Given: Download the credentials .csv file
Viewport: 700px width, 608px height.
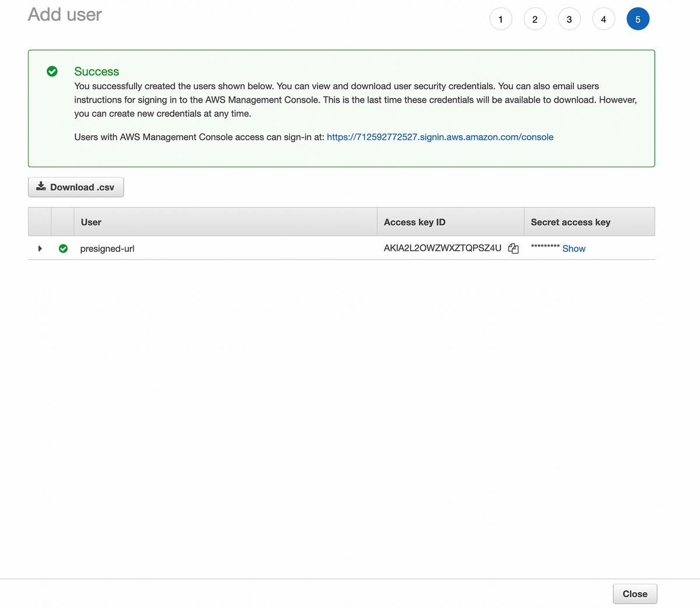Looking at the screenshot, I should (76, 187).
